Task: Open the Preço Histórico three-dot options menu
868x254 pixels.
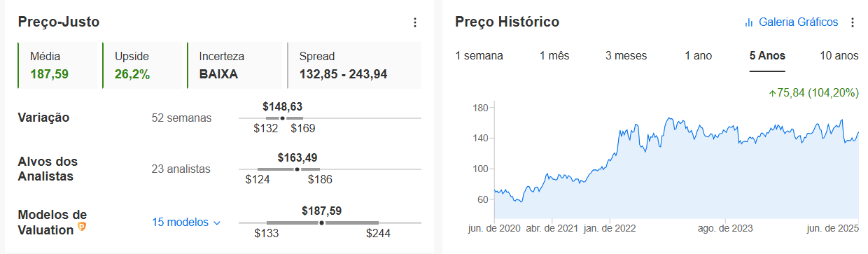Action: click(852, 22)
